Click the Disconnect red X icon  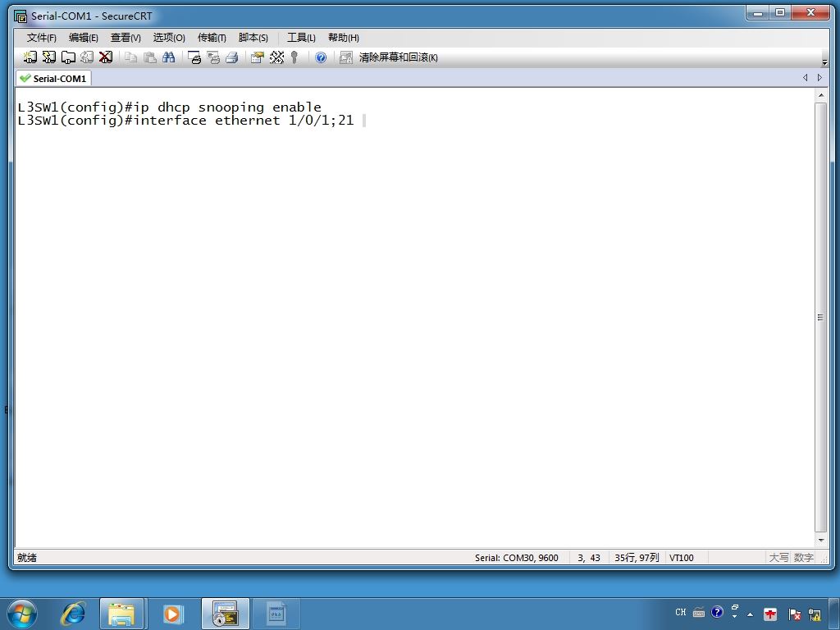point(106,57)
